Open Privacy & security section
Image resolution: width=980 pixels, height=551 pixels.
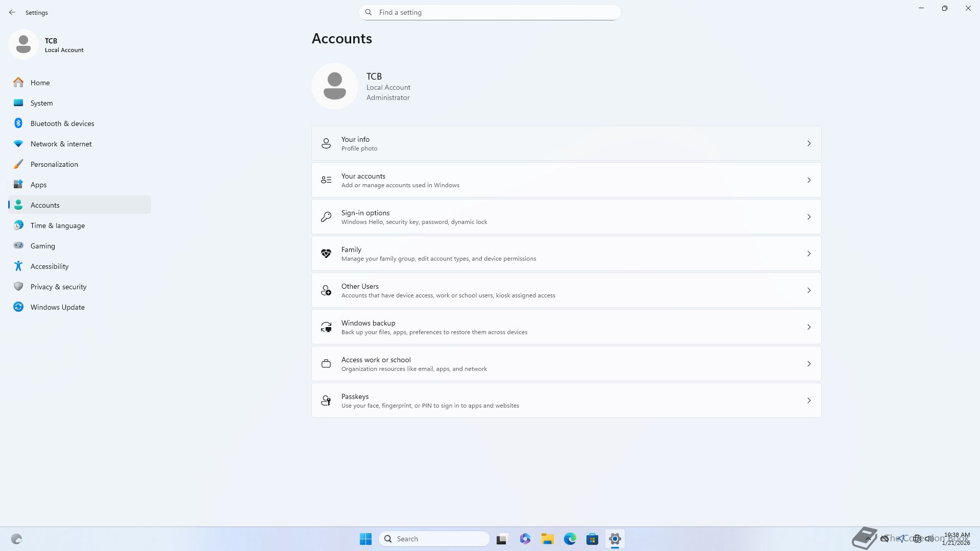(58, 287)
